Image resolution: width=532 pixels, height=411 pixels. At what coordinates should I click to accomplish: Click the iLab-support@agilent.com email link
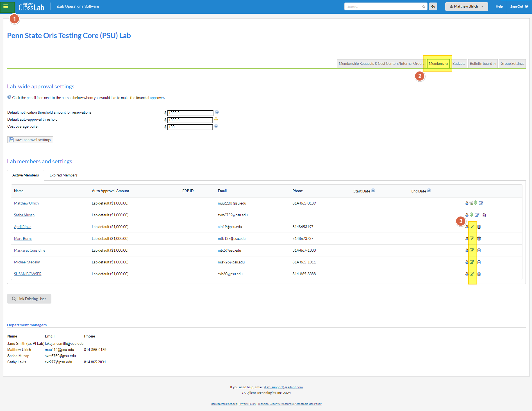tap(283, 387)
